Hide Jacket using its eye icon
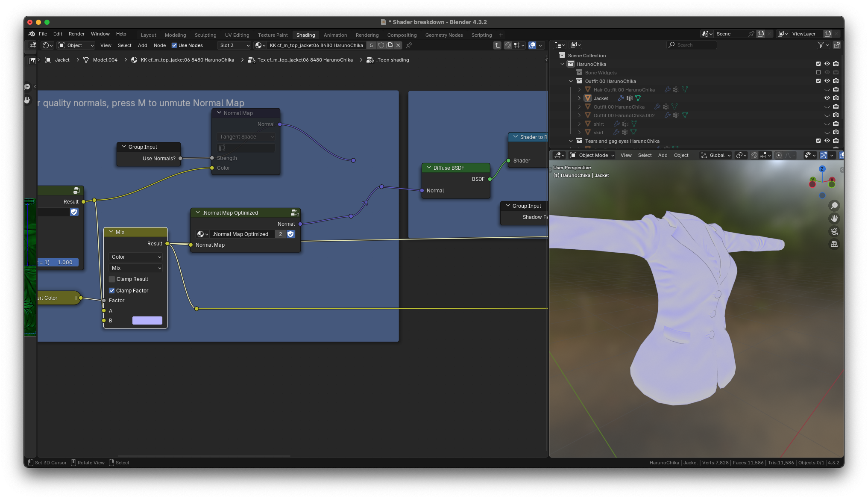The width and height of the screenshot is (868, 499). click(827, 98)
